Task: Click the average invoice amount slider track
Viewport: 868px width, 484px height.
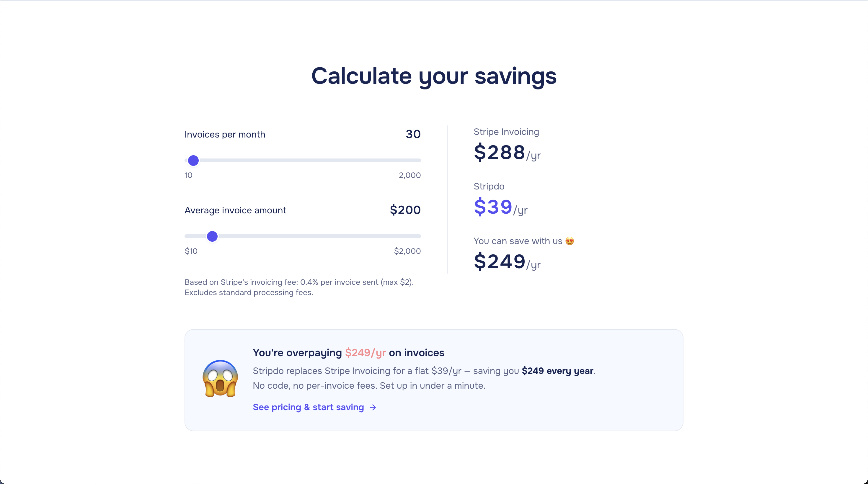Action: (320, 236)
